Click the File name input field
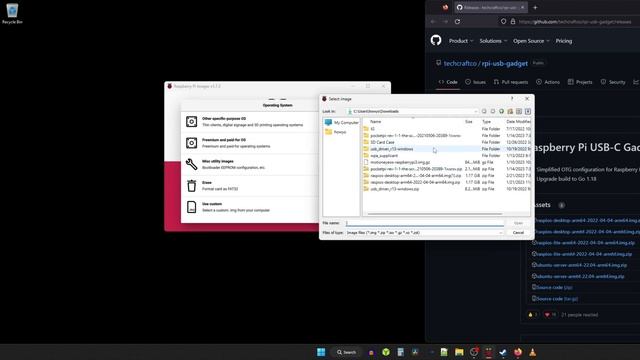The image size is (640, 360). click(424, 223)
